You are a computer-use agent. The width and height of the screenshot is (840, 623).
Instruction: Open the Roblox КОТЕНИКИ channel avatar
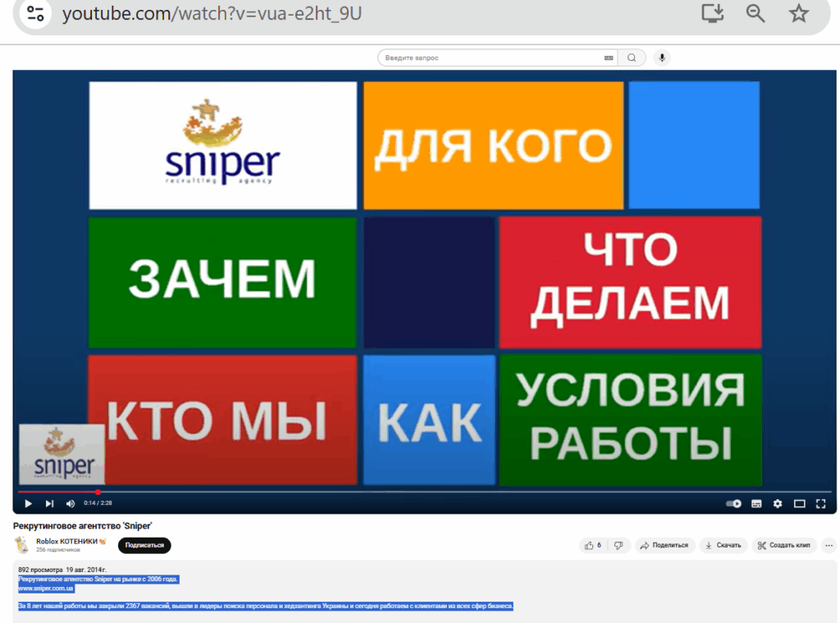(22, 545)
